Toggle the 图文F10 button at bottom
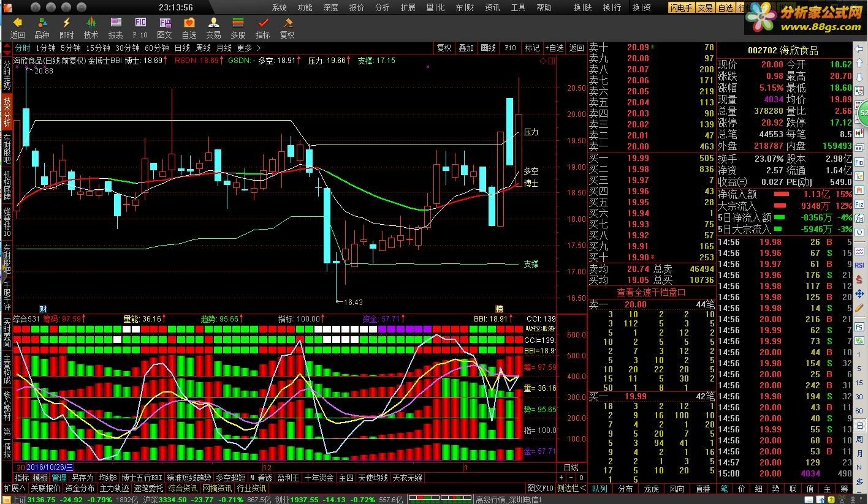 540,489
